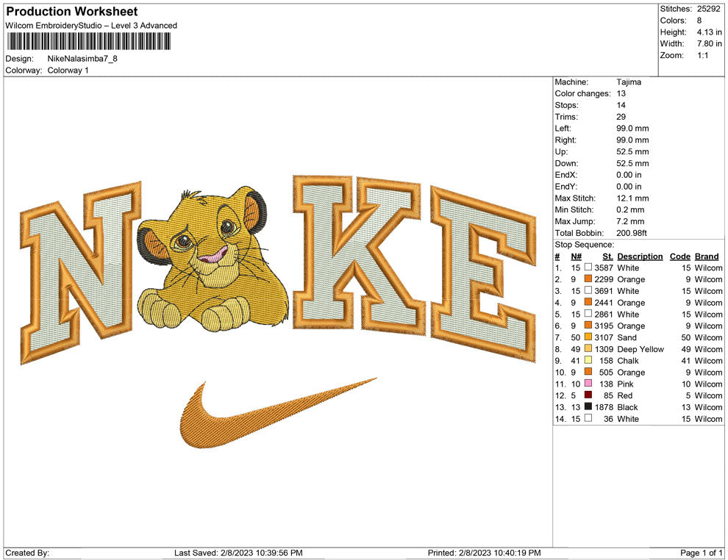Image resolution: width=728 pixels, height=560 pixels.
Task: Click the Total Bobbin value '200.98ft'
Action: click(632, 233)
